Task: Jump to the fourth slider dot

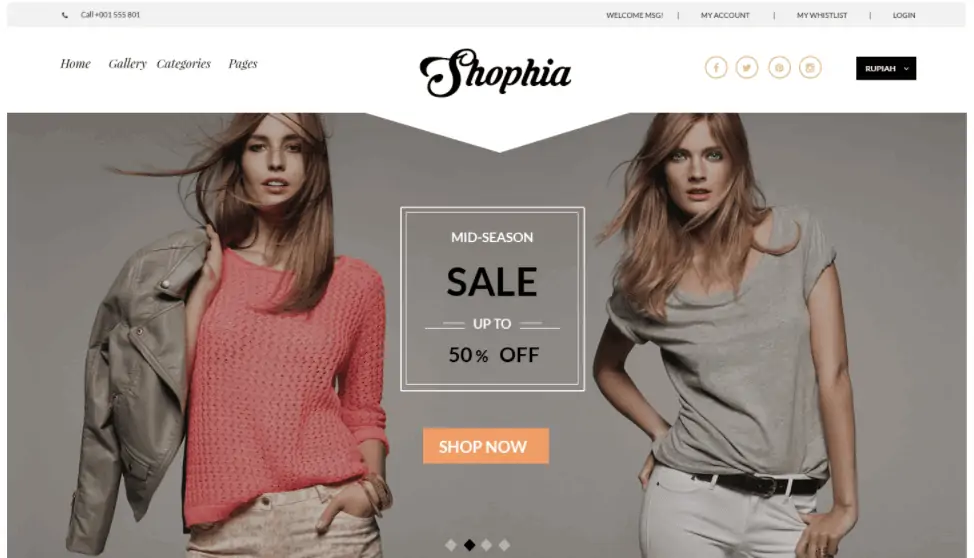Action: [504, 545]
